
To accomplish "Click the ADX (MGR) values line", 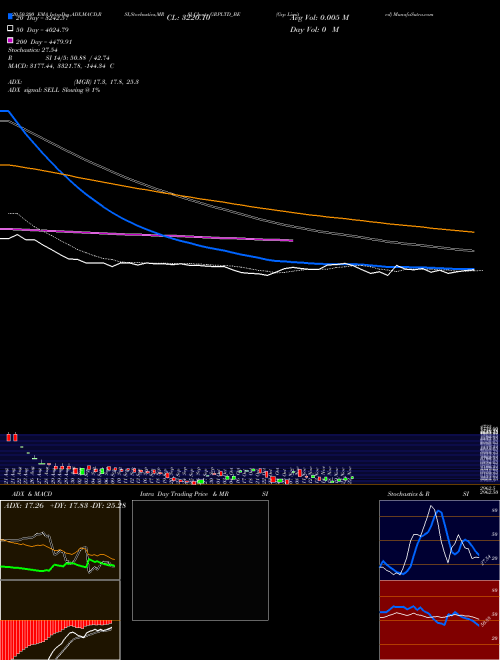I will [73, 82].
